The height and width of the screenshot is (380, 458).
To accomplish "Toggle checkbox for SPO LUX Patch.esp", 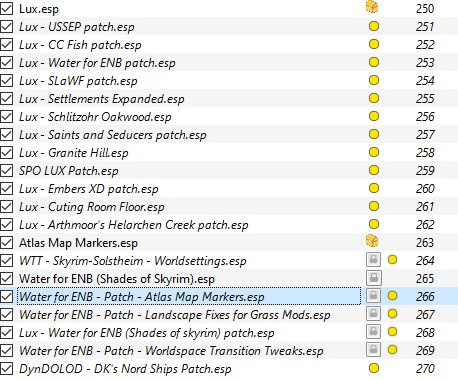I will tap(6, 170).
